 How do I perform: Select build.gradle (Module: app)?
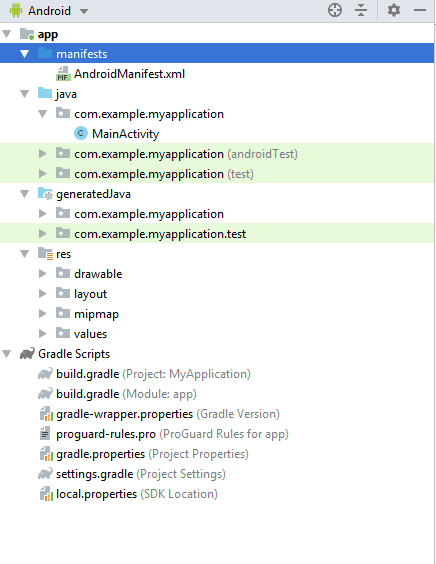click(127, 395)
